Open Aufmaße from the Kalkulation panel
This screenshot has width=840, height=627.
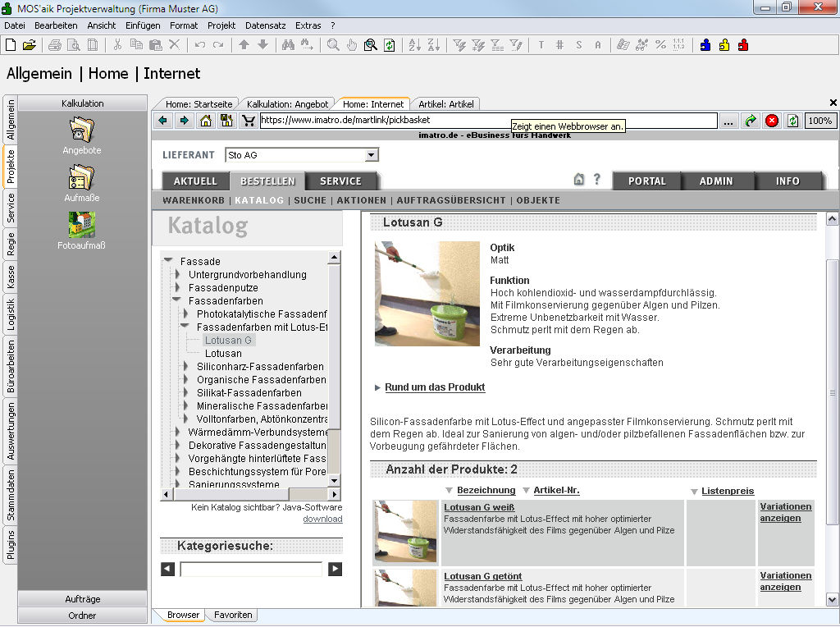(x=82, y=184)
